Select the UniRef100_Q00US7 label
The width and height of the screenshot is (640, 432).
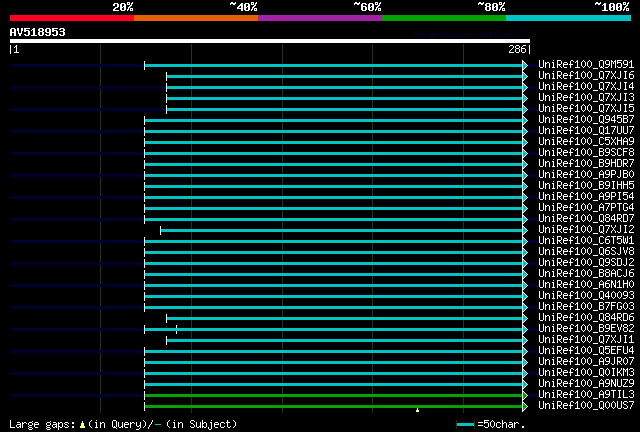[586, 406]
